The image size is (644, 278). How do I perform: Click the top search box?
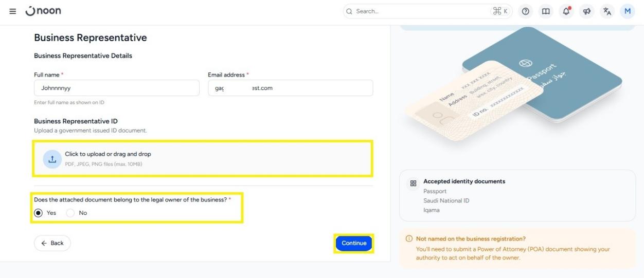pyautogui.click(x=427, y=11)
